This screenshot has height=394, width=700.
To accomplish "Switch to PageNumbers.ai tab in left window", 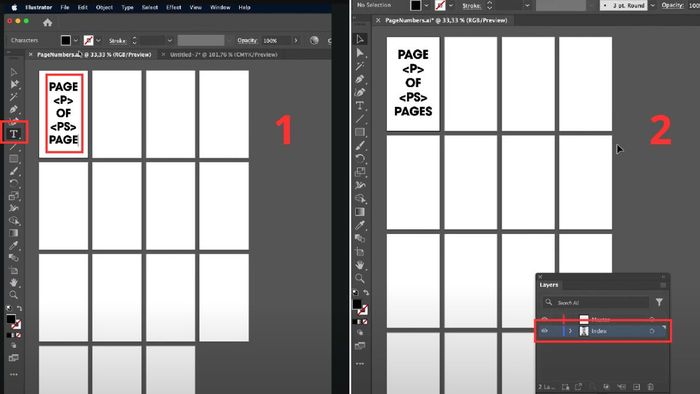I will coord(94,54).
